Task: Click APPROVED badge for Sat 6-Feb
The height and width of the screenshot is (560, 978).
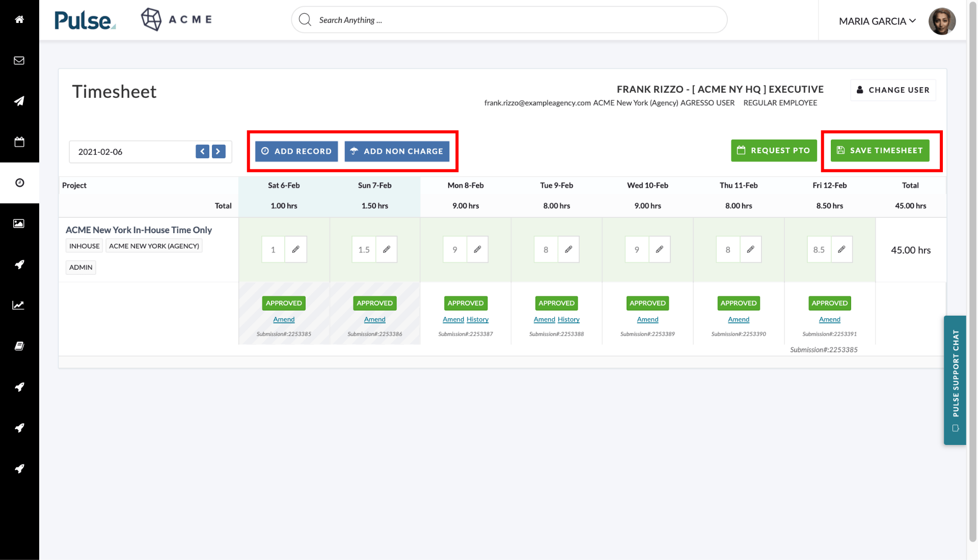Action: click(x=284, y=303)
